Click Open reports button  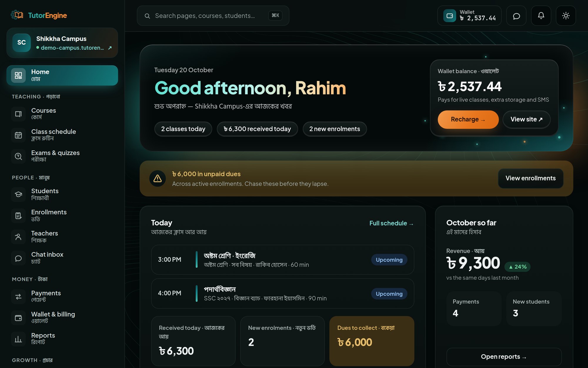tap(504, 357)
